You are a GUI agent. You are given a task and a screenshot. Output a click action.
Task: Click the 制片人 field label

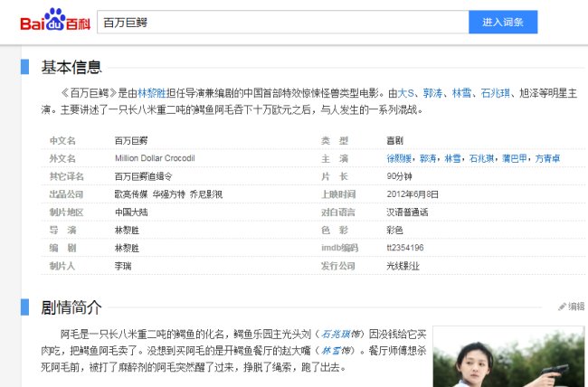click(x=62, y=266)
